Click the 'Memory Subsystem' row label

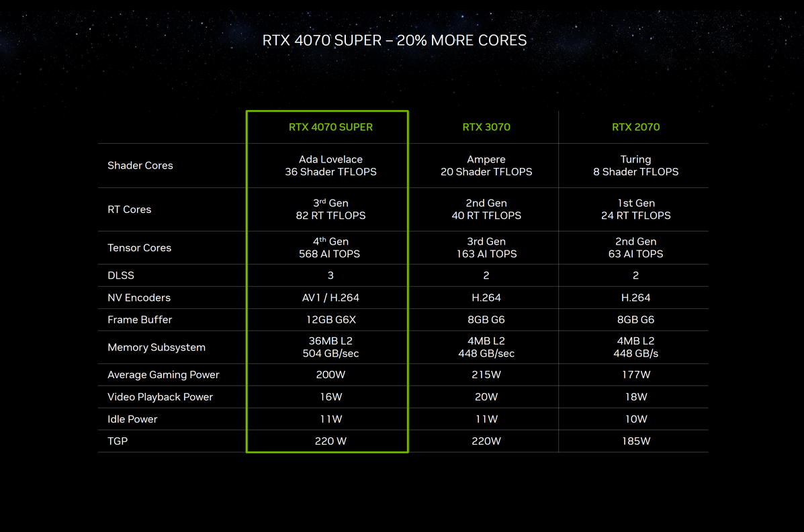157,347
